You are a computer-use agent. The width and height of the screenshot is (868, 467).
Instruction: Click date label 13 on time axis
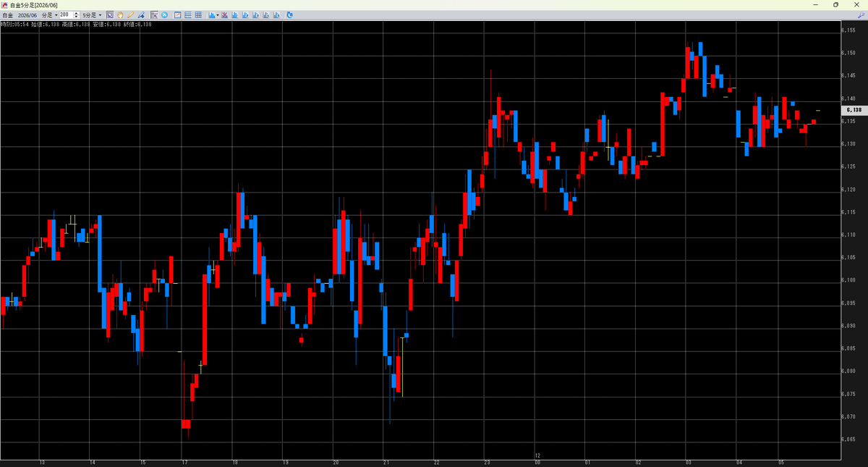[42, 462]
